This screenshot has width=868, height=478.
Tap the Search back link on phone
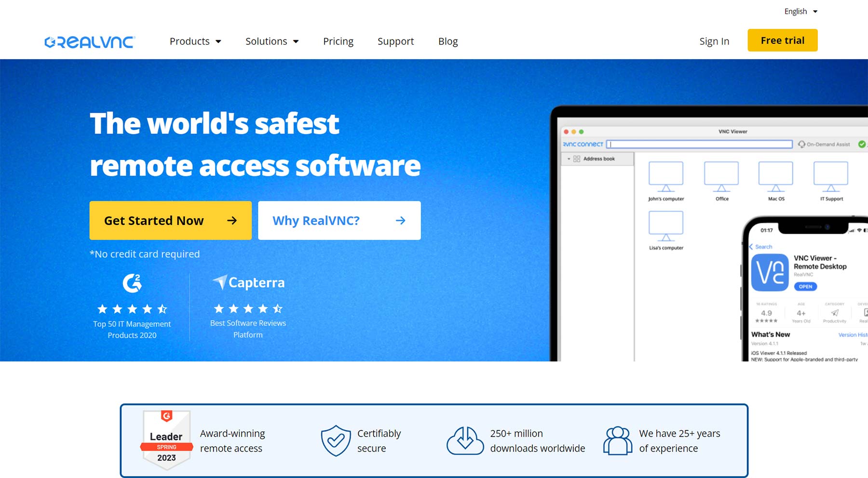click(x=760, y=247)
